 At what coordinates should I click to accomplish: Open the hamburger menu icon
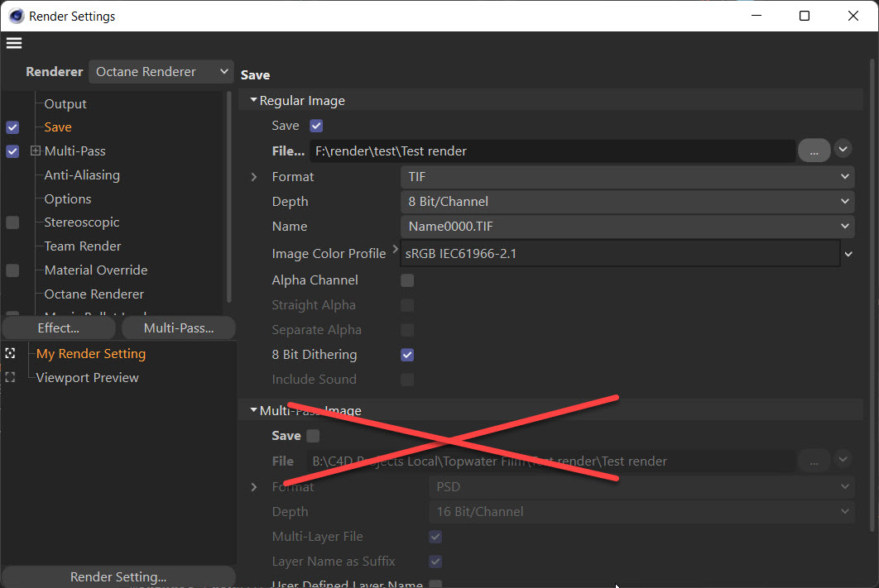click(x=14, y=43)
